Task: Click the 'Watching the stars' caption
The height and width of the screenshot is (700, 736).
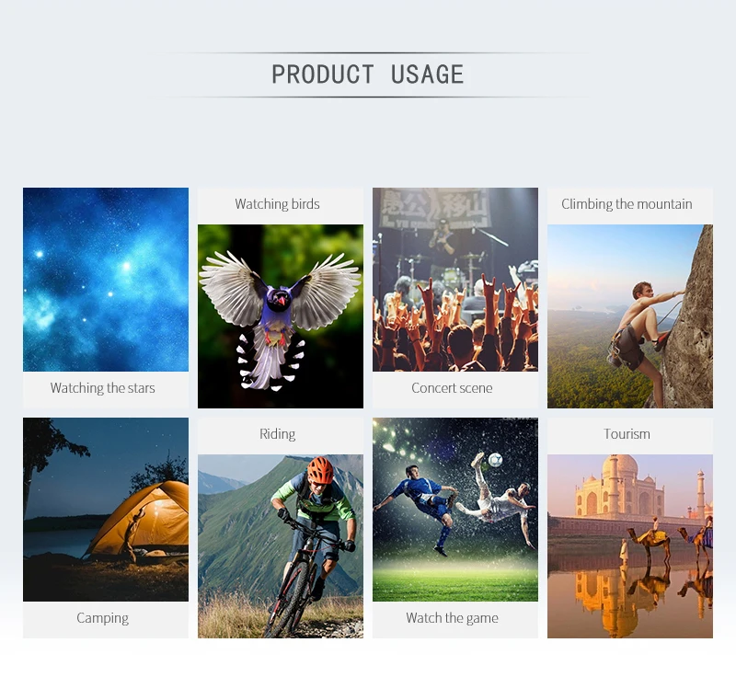Action: [x=102, y=388]
